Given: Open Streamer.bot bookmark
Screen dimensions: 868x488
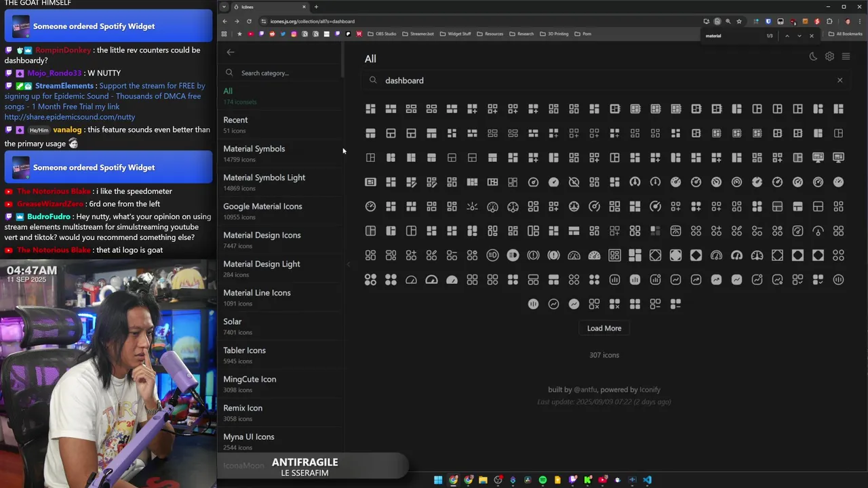Looking at the screenshot, I should click(x=418, y=34).
